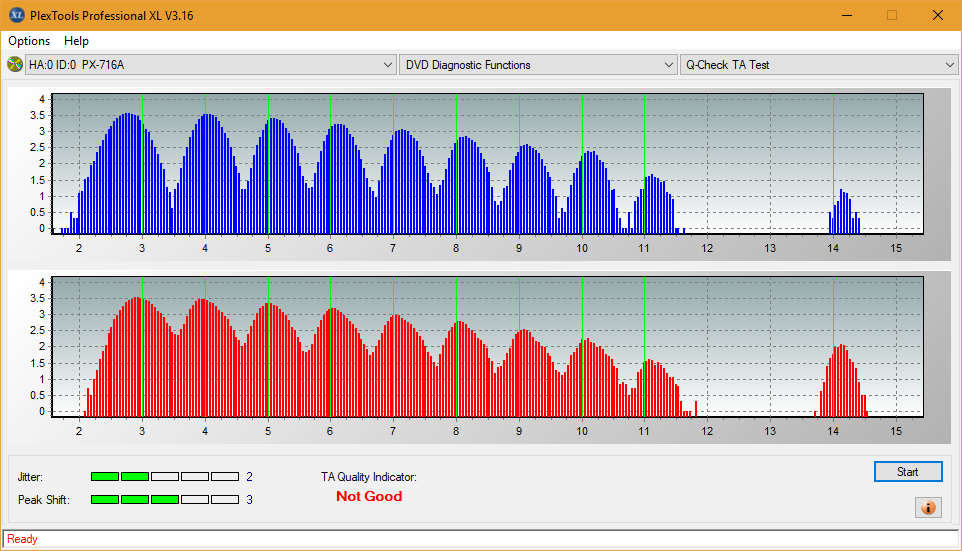Screen dimensions: 962x551
Task: Click the disc drive icon beside the drive selector
Action: pos(15,64)
